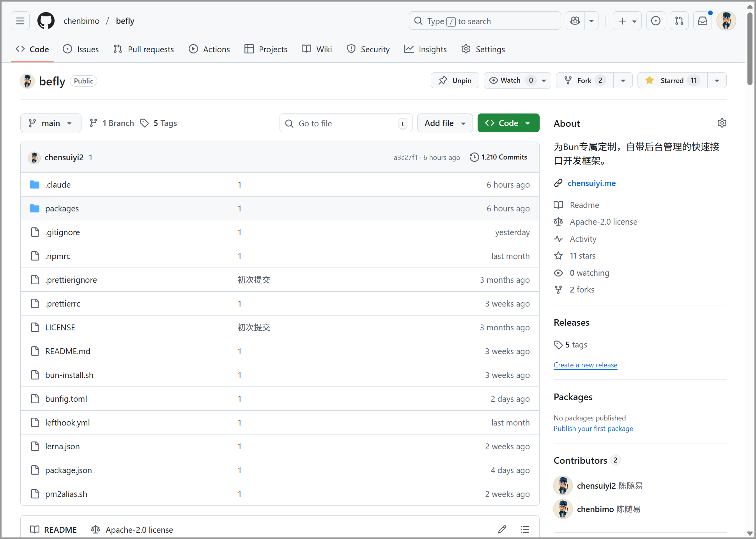Click the GitHub logo icon
The image size is (756, 539).
(x=46, y=21)
